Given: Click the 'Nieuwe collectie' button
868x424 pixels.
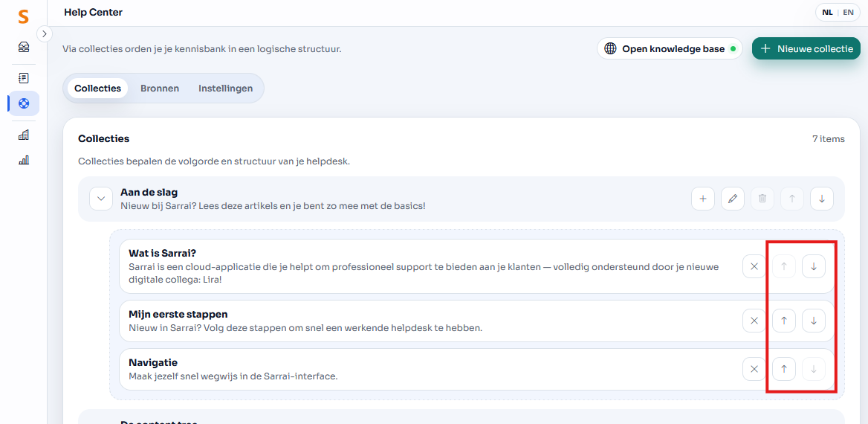Looking at the screenshot, I should pos(806,49).
